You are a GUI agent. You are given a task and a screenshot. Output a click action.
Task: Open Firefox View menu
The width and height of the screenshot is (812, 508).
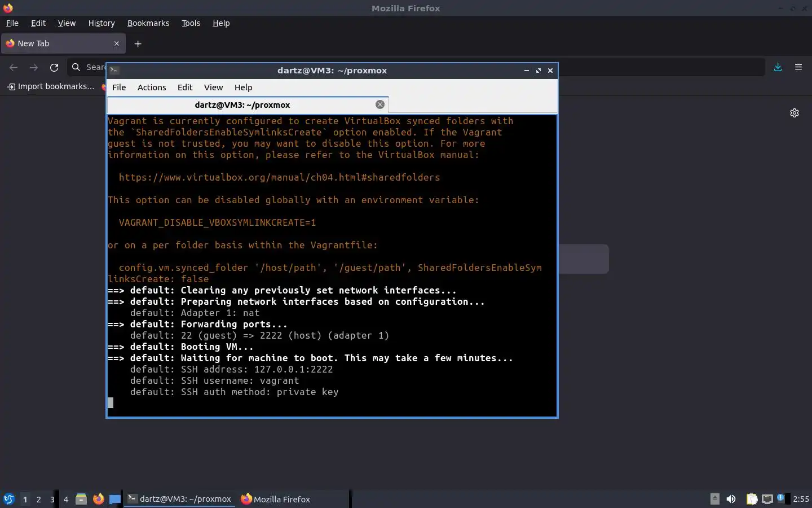67,23
